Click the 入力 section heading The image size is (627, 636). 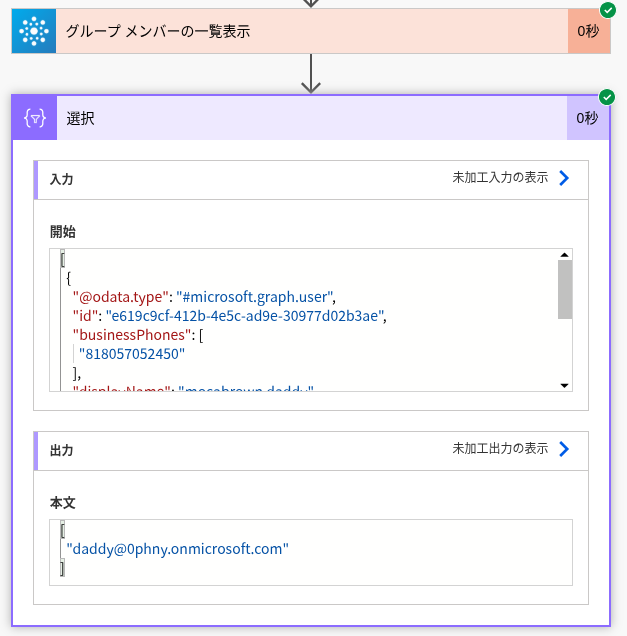coord(62,179)
